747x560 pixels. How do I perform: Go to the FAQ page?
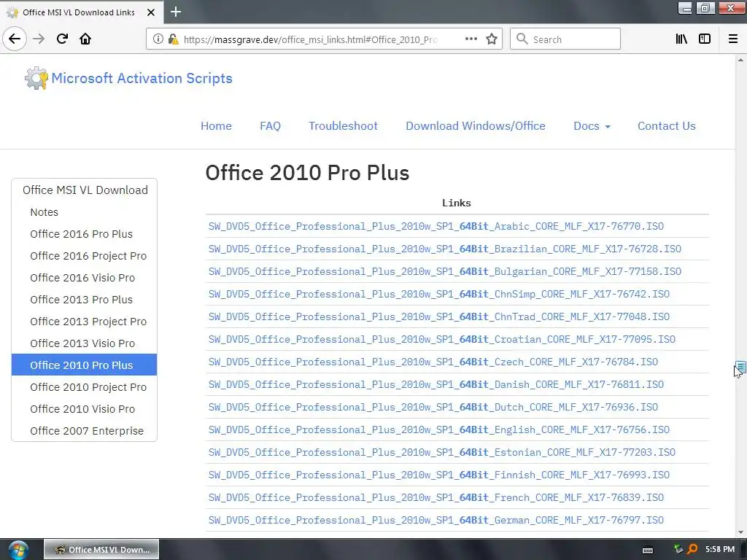[x=270, y=126]
